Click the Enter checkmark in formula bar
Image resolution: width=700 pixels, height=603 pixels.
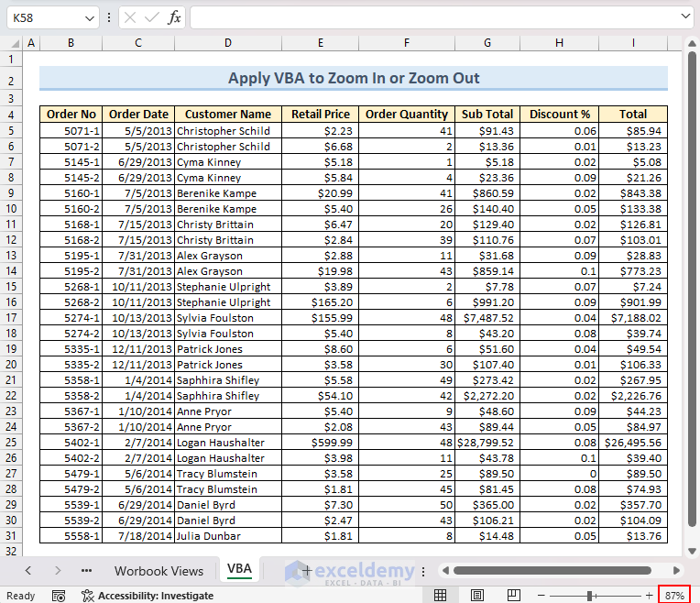[x=151, y=17]
